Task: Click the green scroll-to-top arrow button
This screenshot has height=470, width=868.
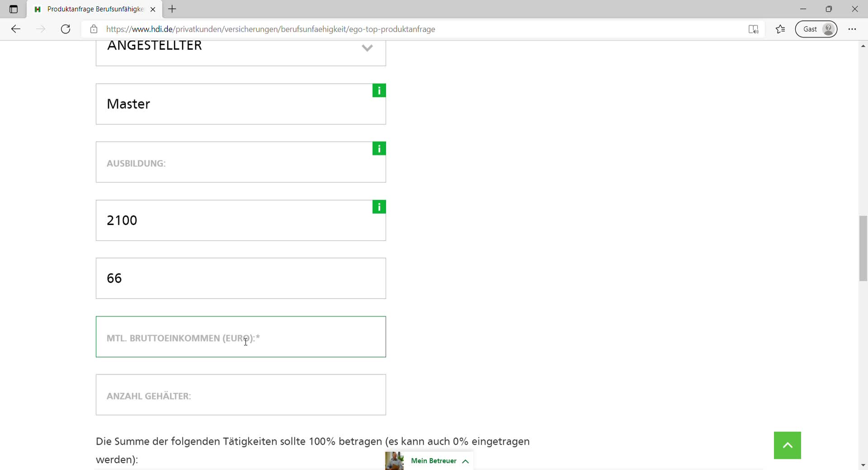Action: click(x=787, y=446)
